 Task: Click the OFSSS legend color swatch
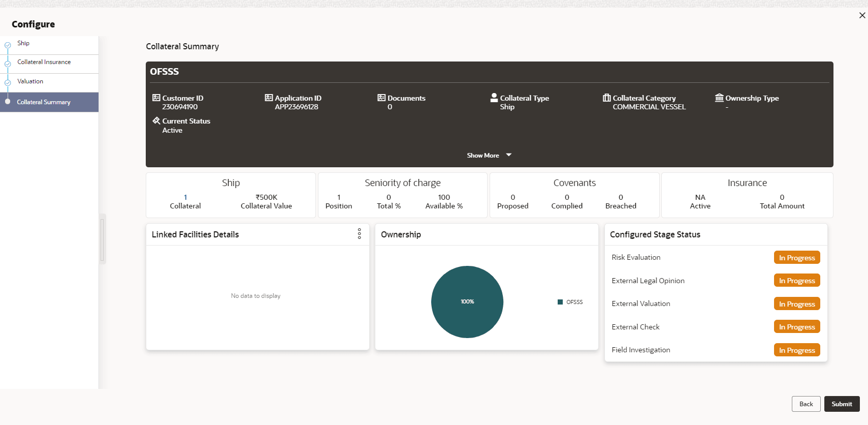pyautogui.click(x=560, y=302)
